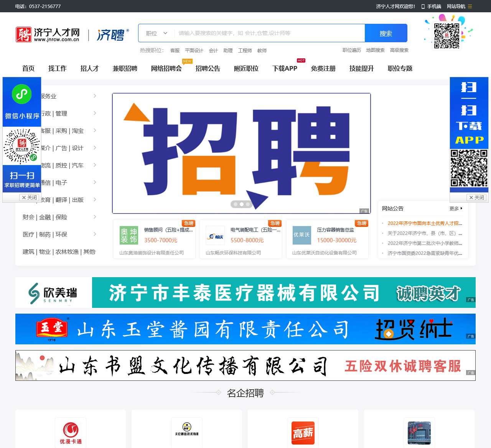Click hot search keyword 会计
This screenshot has width=491, height=448.
[x=213, y=50]
